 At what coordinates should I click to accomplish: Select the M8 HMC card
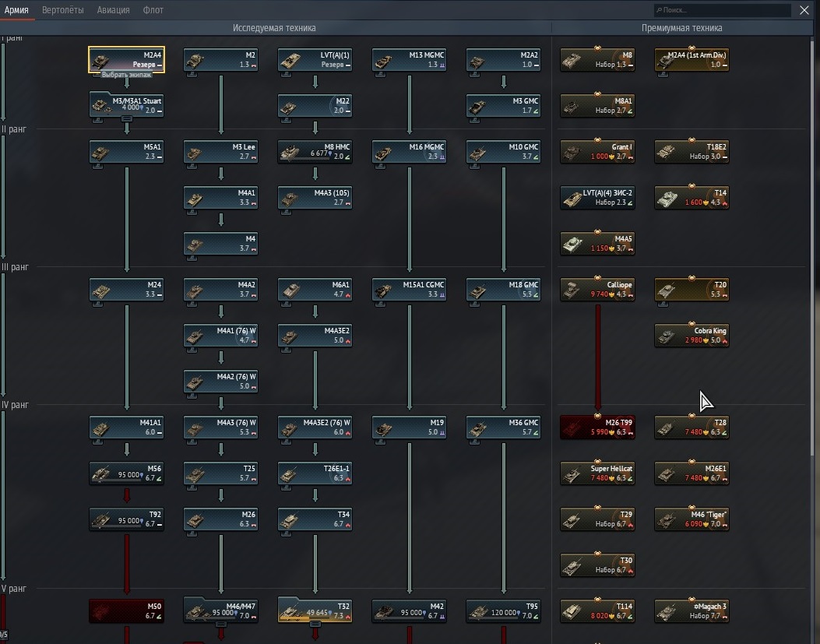[x=315, y=152]
